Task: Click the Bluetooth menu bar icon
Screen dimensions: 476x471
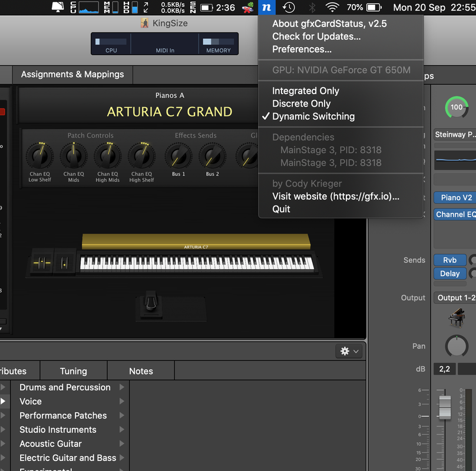Action: (312, 7)
